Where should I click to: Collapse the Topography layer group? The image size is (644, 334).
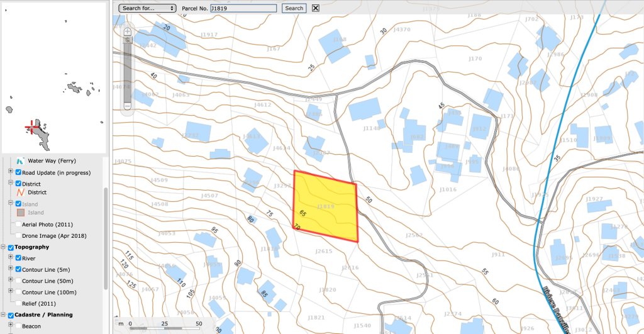tap(3, 247)
